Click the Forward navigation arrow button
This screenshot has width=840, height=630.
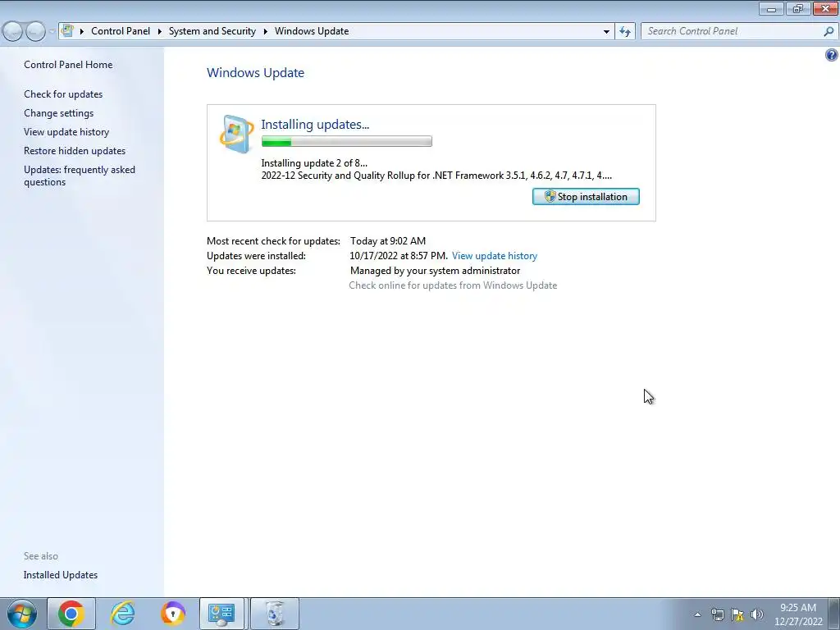click(x=35, y=32)
